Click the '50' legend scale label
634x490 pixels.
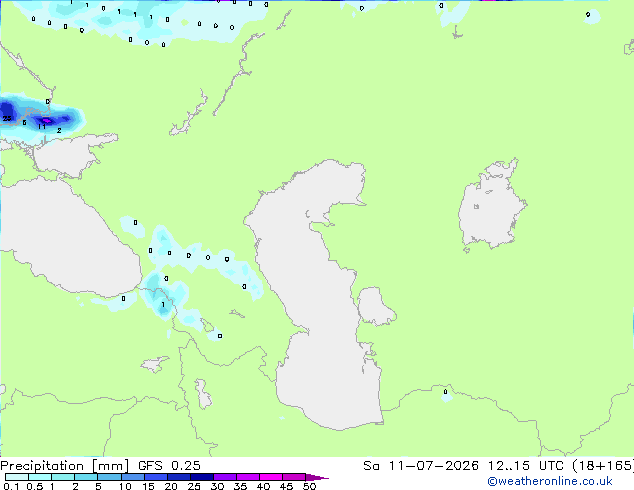309,486
